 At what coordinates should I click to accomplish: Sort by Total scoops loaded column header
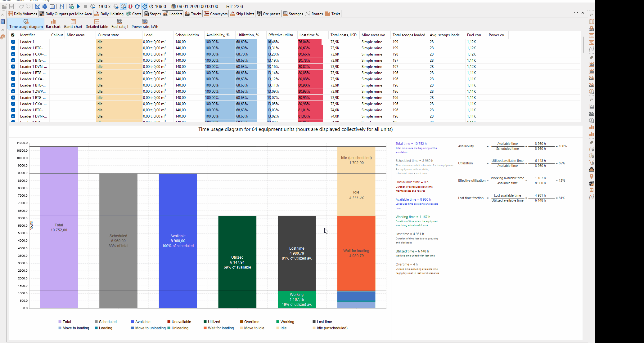(x=409, y=35)
